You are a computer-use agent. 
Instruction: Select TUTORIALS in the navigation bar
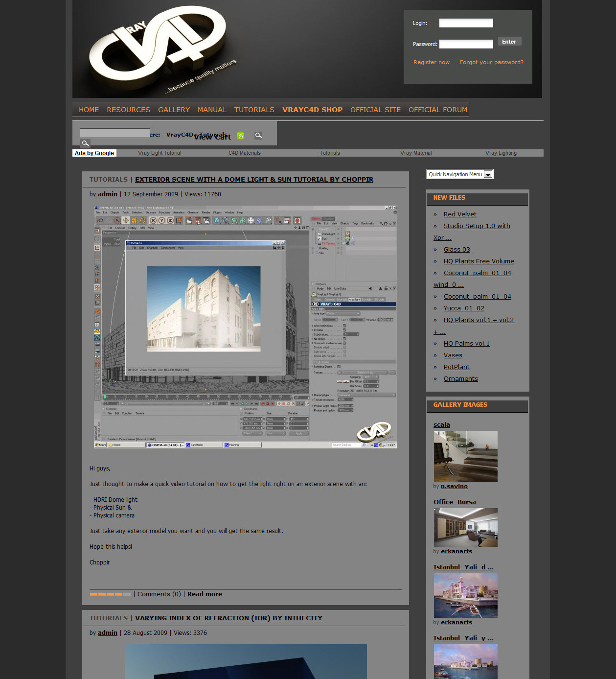coord(254,110)
